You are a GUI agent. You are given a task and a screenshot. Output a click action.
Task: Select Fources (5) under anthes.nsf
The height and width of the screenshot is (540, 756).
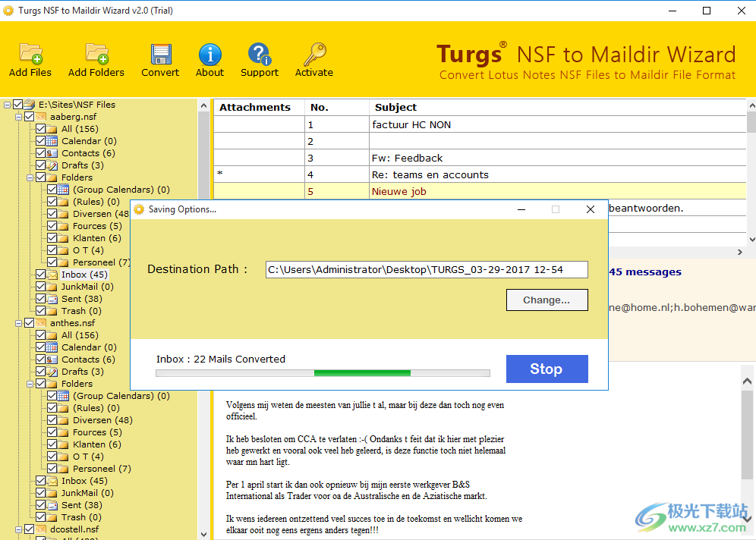[97, 432]
